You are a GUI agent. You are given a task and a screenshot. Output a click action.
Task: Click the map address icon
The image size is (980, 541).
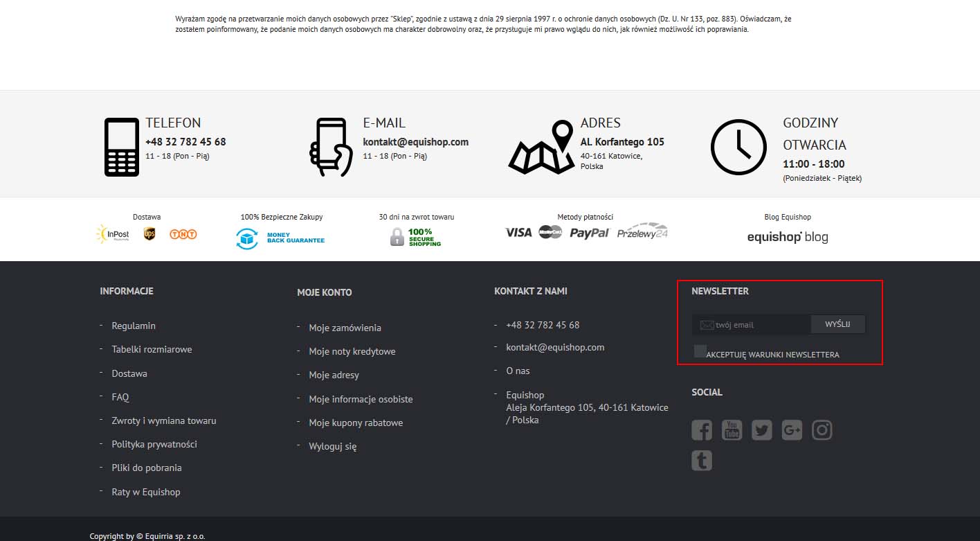click(542, 148)
